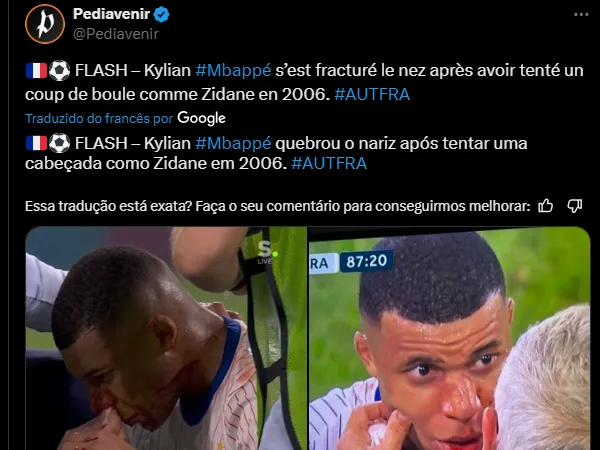Open the left photo of the injured player
Viewport: 600px width, 450px height.
tap(166, 338)
